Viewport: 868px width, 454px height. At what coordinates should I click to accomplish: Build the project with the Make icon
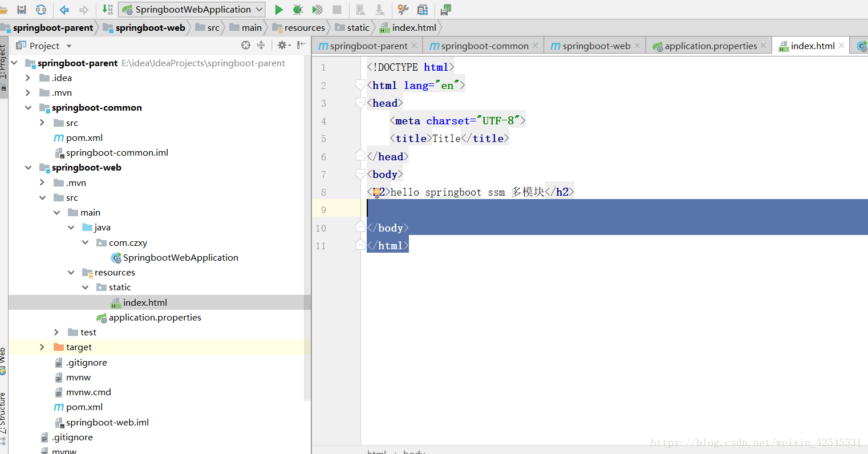pos(107,9)
